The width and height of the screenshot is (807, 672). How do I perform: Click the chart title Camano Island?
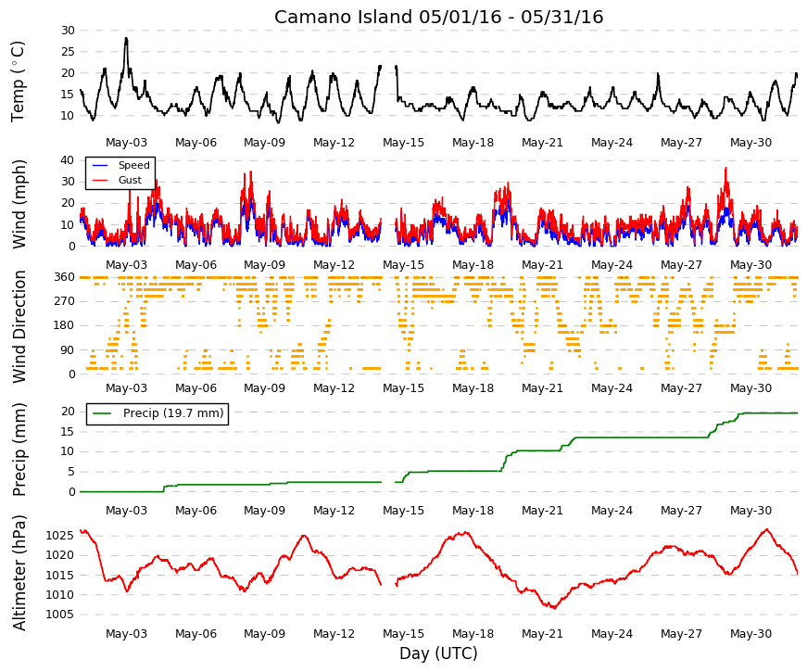[x=438, y=17]
